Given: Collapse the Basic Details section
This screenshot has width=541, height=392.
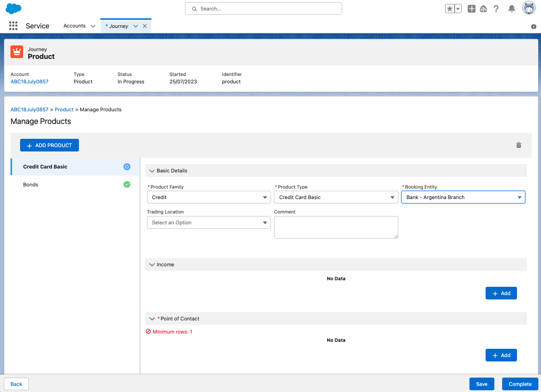Looking at the screenshot, I should [152, 171].
